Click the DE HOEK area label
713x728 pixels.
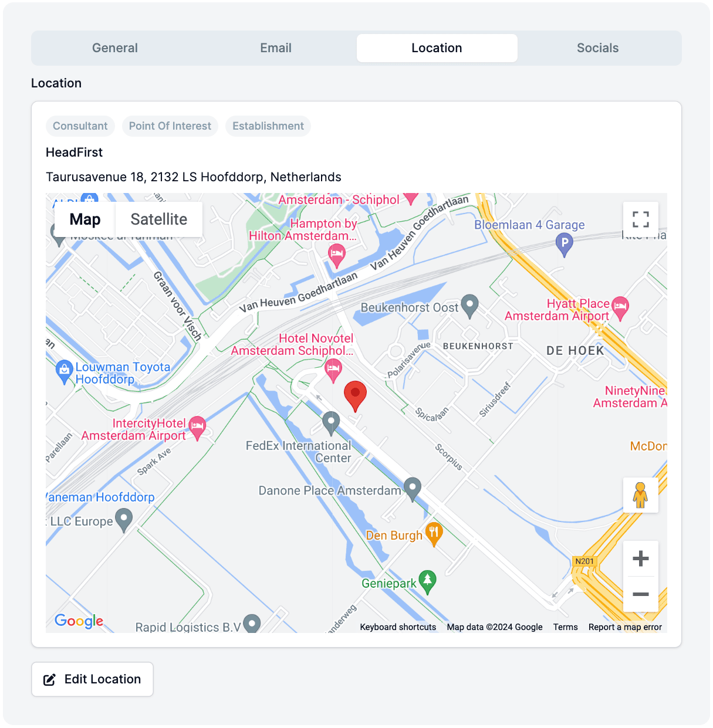click(575, 351)
